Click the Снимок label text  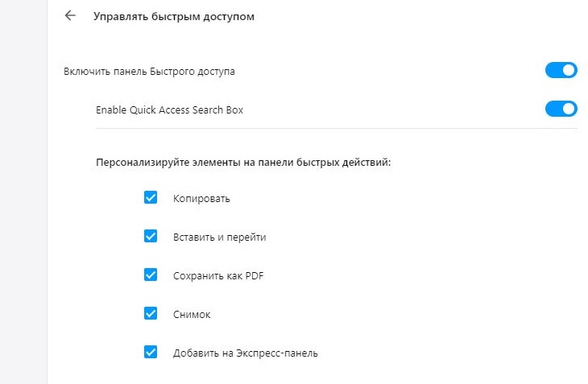pyautogui.click(x=192, y=314)
